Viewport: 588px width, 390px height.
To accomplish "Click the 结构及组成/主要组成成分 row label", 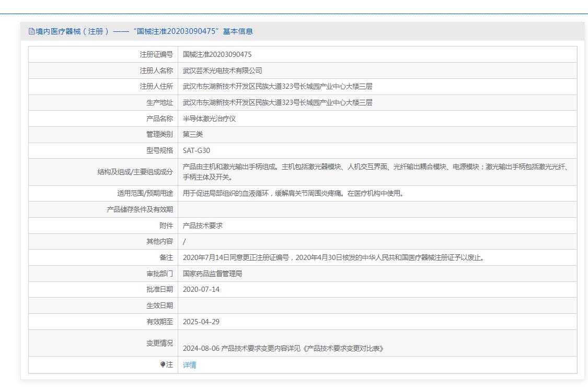I will pos(135,172).
